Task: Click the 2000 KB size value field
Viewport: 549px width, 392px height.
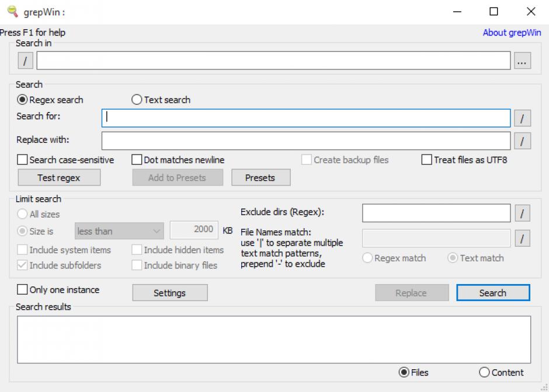Action: pos(194,230)
